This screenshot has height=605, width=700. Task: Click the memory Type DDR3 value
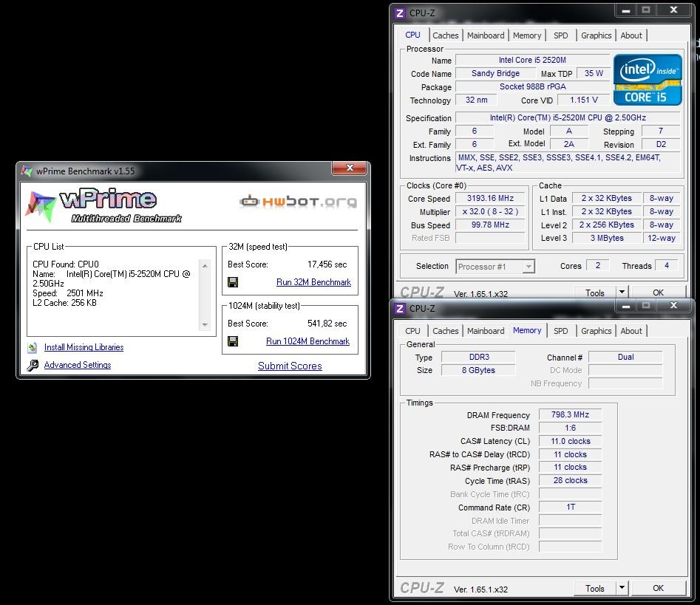[x=478, y=357]
